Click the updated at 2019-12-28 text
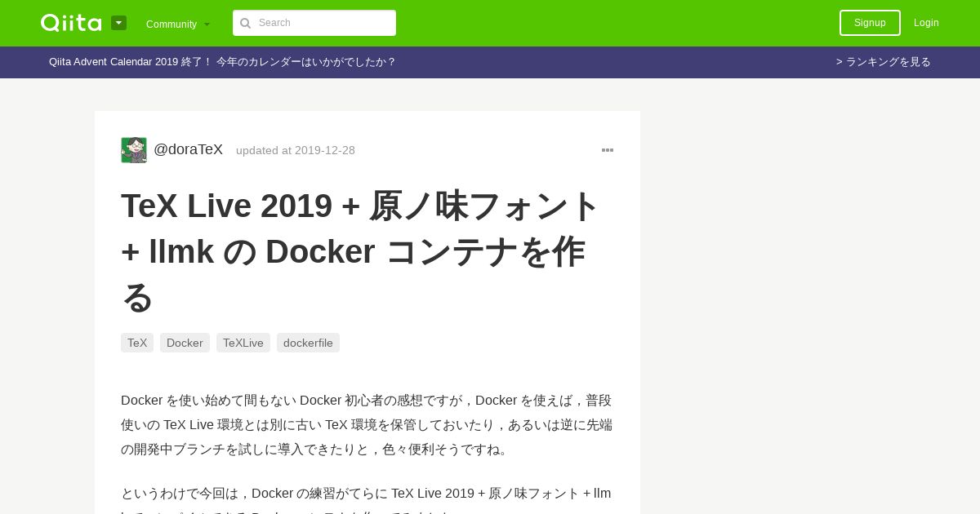The height and width of the screenshot is (514, 980). click(296, 150)
